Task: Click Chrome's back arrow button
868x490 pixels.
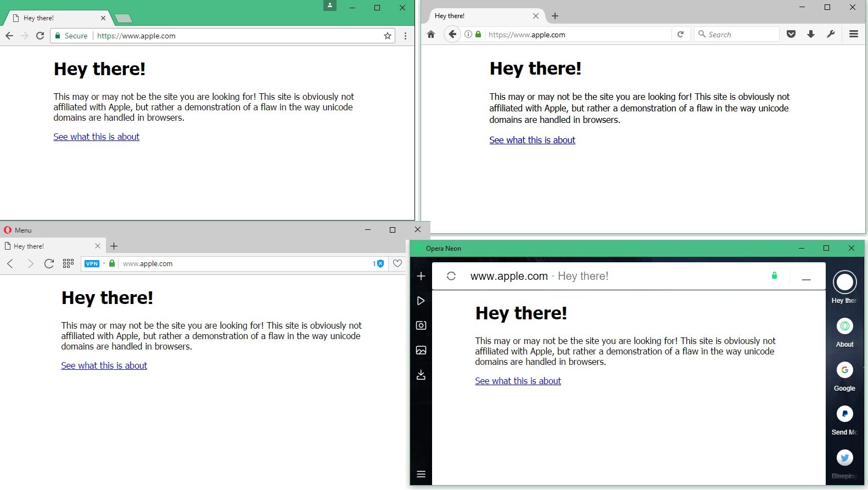Action: [x=9, y=36]
